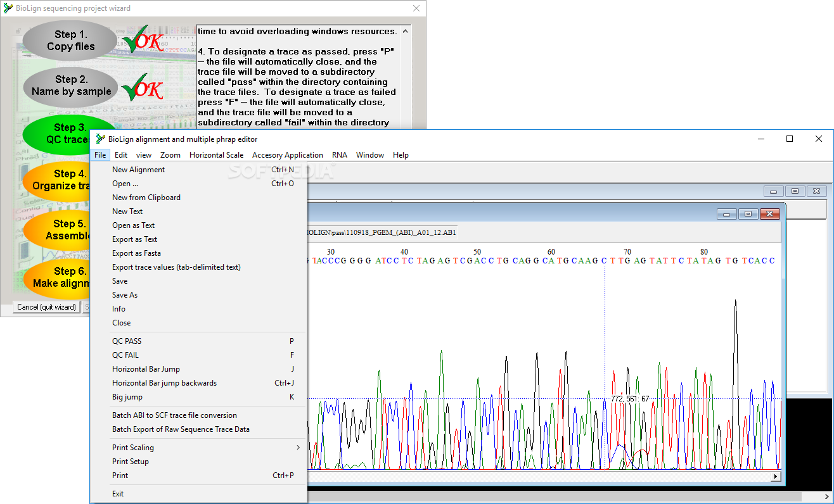834x504 pixels.
Task: Click Info menu entry
Action: [199, 309]
